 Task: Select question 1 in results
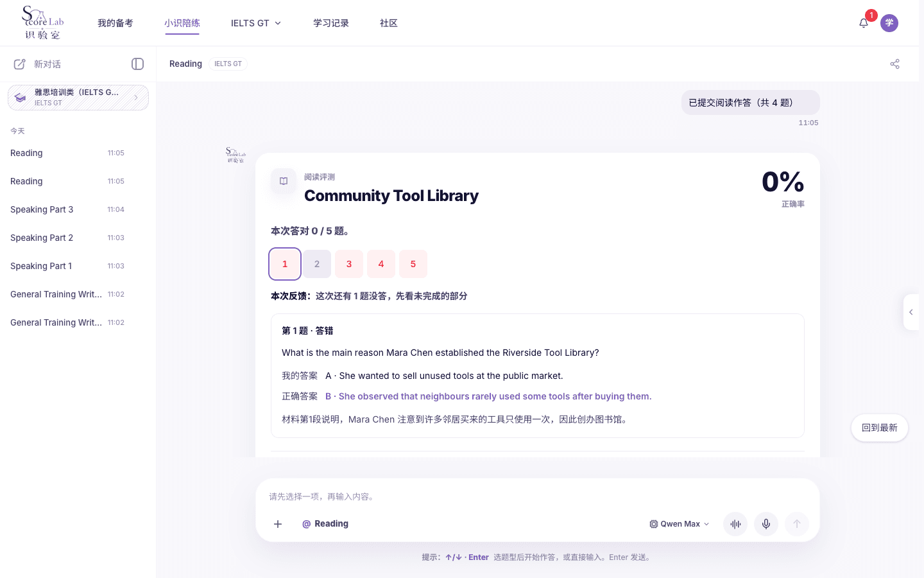click(285, 264)
